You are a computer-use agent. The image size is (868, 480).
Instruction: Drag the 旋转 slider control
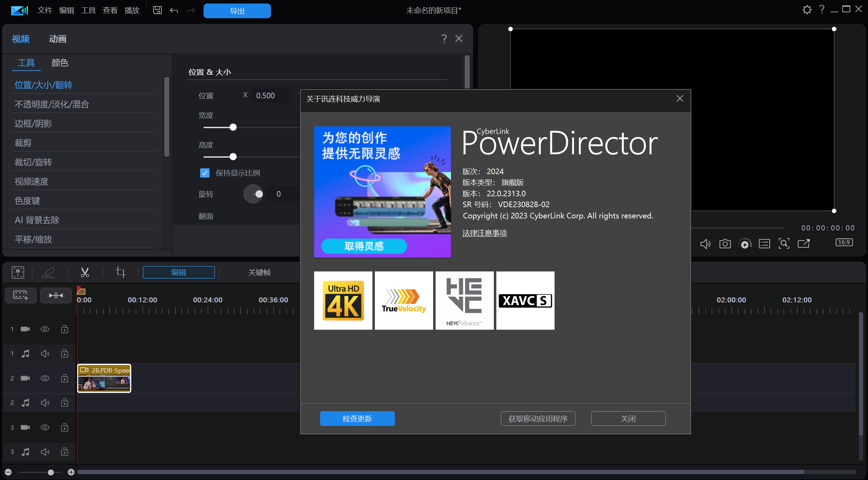tap(259, 194)
